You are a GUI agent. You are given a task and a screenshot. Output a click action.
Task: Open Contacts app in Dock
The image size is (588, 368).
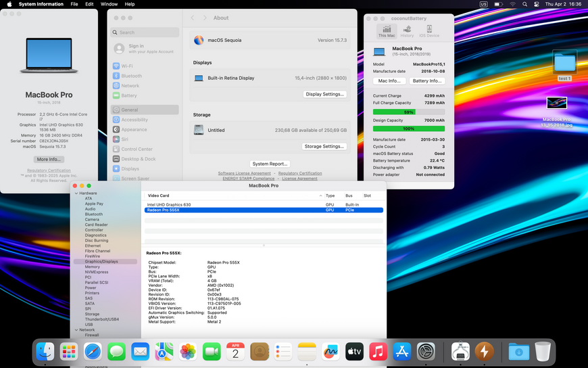[260, 352]
